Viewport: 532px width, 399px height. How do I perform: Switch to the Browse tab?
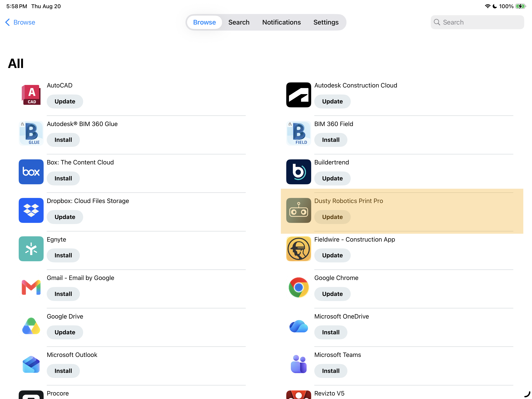pyautogui.click(x=204, y=22)
